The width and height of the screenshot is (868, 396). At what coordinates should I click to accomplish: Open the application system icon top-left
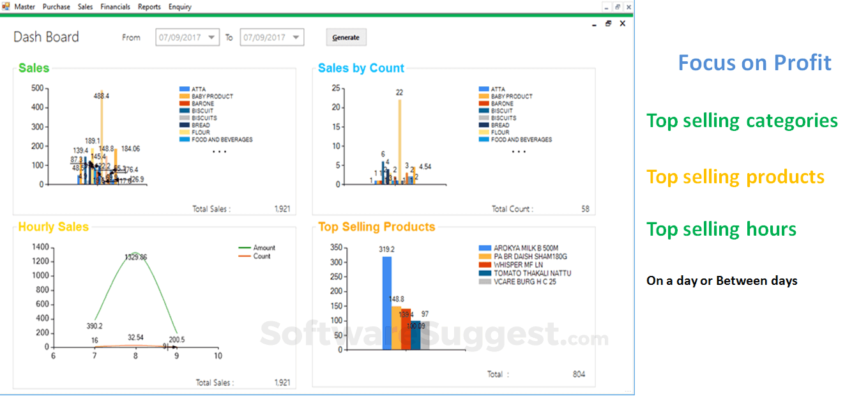point(6,6)
